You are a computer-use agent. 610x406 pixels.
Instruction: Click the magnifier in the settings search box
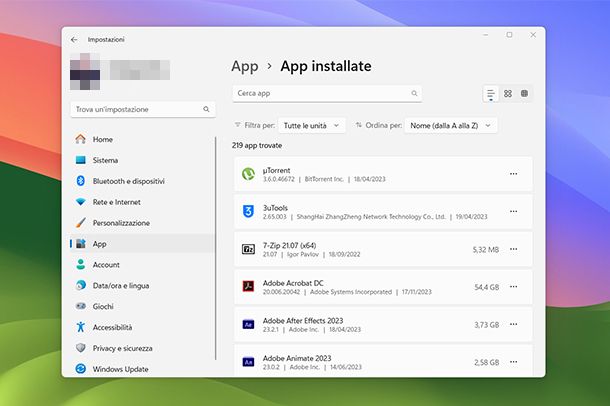pyautogui.click(x=206, y=109)
